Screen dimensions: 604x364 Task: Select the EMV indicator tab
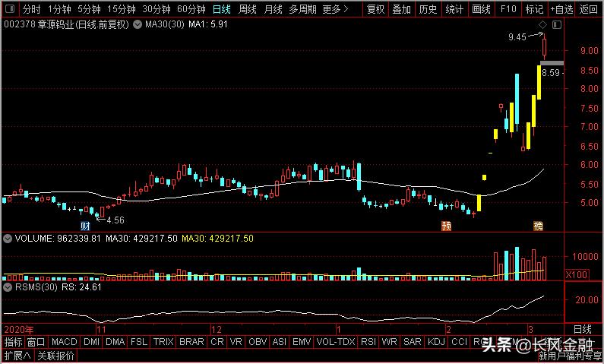[302, 341]
